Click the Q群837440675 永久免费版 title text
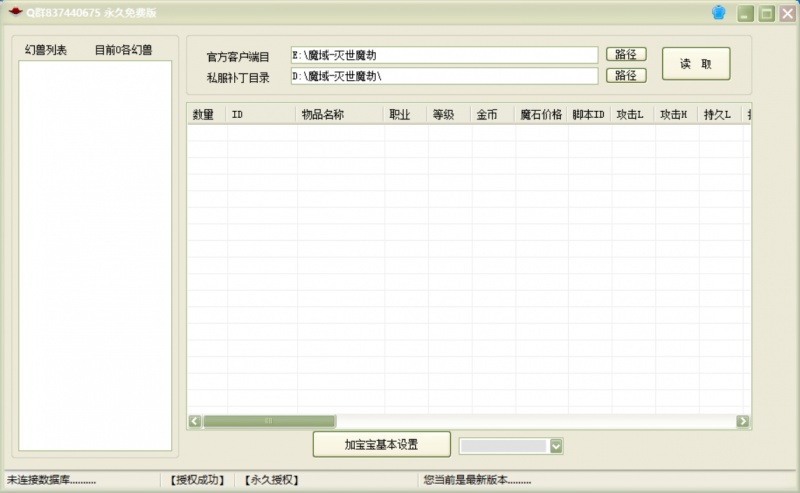 91,13
